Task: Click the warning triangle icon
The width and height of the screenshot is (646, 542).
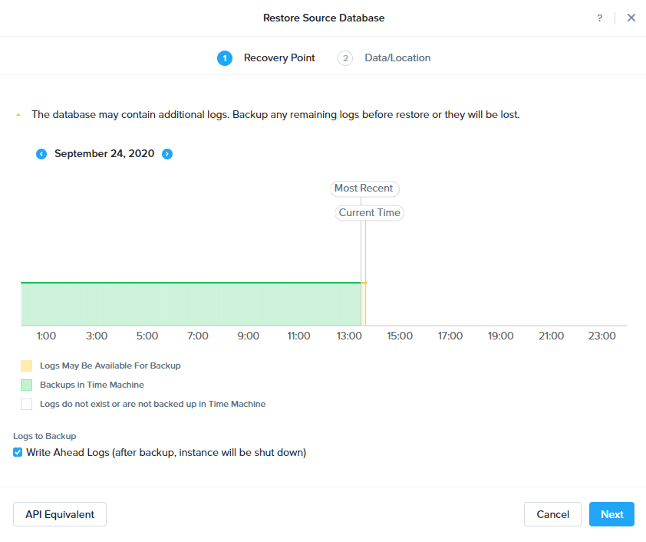Action: pyautogui.click(x=18, y=115)
